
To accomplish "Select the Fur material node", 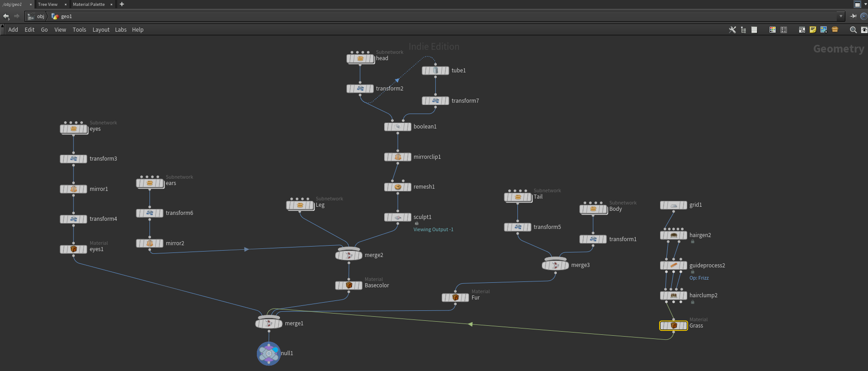I will tap(455, 298).
